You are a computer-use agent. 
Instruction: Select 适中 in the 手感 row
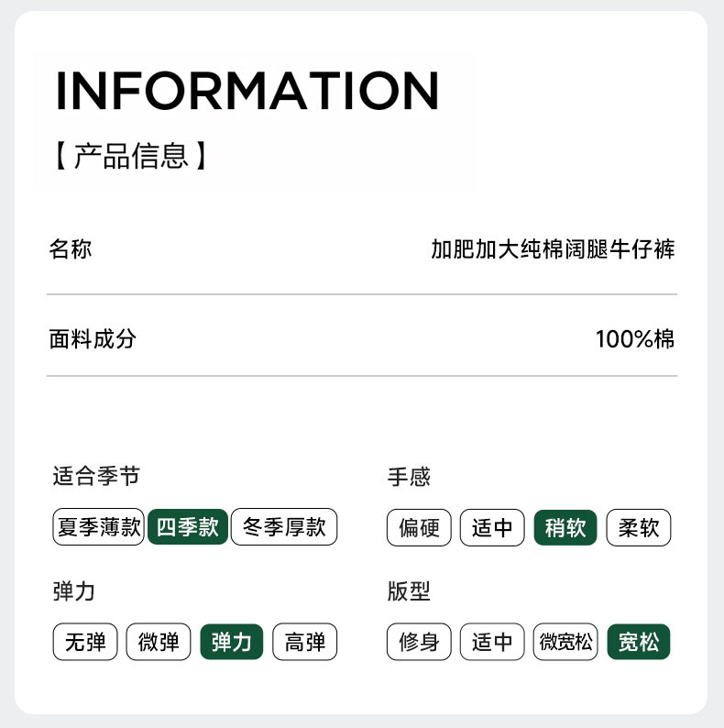(492, 528)
